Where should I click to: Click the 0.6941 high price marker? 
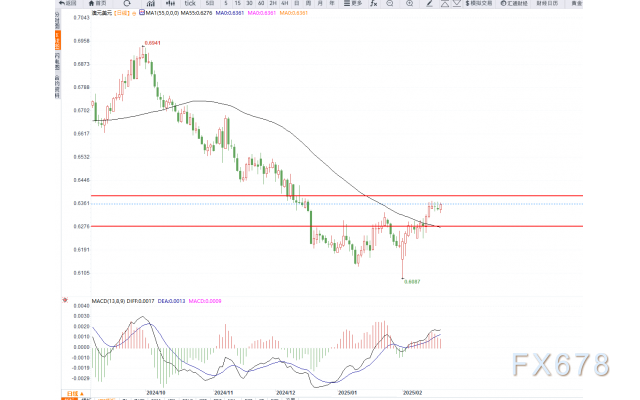pos(152,44)
